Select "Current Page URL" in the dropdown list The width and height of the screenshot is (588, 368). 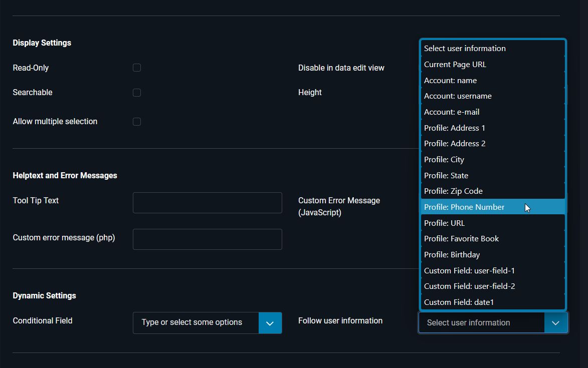pyautogui.click(x=455, y=64)
